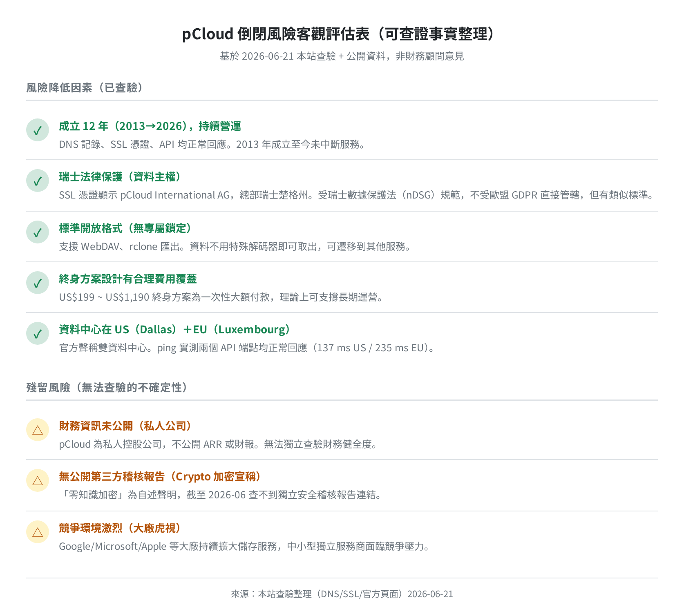The width and height of the screenshot is (684, 616).
Task: Click the text DNS 記錄、SSL 憑證、API 均正常回應
Action: (212, 145)
